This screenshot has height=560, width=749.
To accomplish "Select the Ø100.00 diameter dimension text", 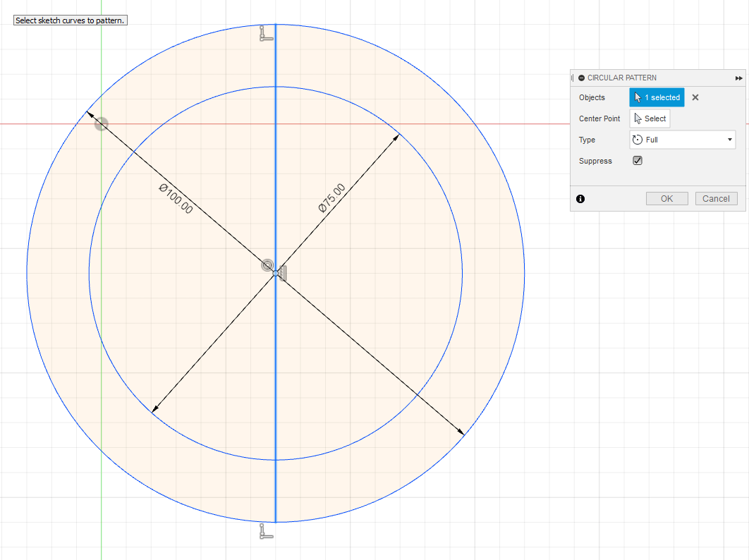I will coord(176,198).
